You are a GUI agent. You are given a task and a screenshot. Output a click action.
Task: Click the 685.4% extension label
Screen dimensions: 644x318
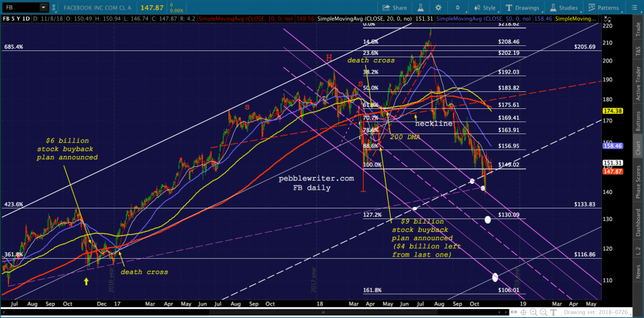tap(14, 47)
